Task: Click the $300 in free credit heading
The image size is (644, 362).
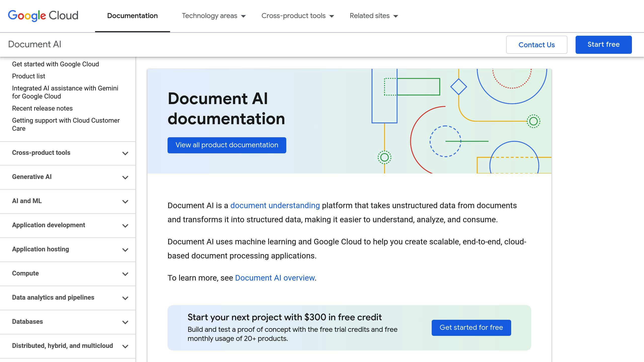Action: [285, 317]
